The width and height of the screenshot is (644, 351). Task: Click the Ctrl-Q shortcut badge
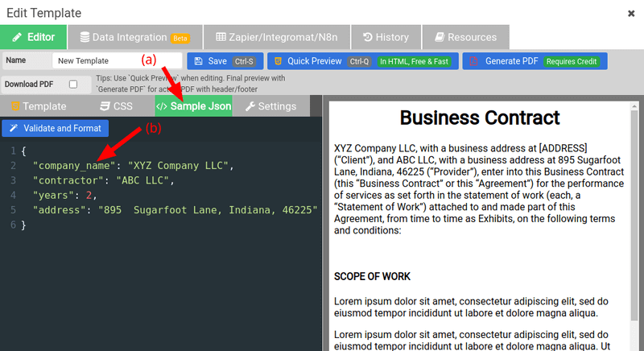[x=359, y=61]
